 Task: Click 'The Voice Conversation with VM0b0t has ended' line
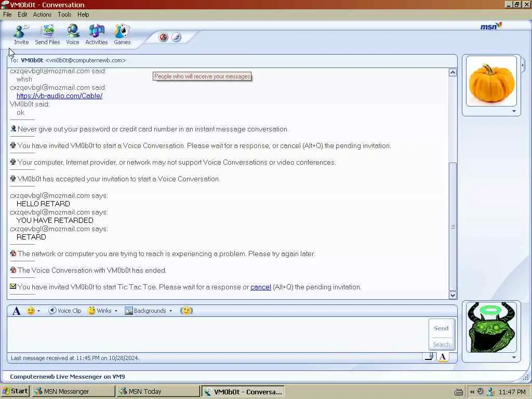pos(92,270)
